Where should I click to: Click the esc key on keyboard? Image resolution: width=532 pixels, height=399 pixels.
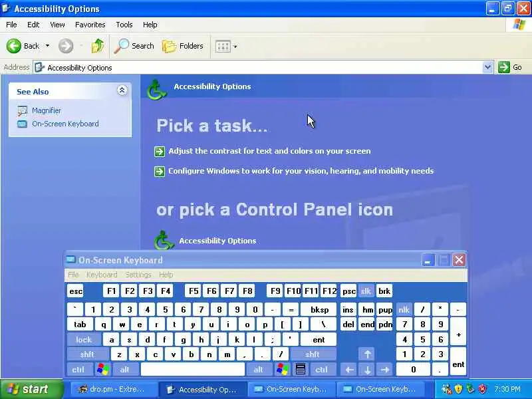pyautogui.click(x=76, y=291)
